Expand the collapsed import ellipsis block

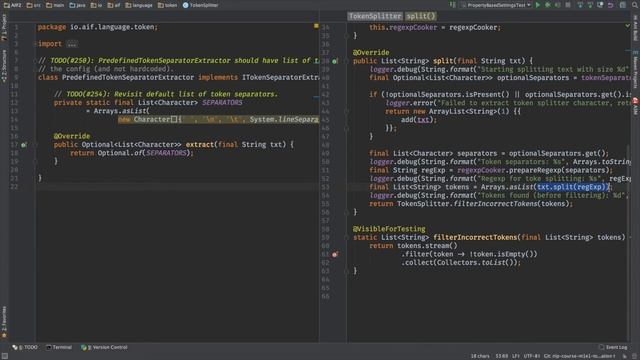click(x=72, y=44)
